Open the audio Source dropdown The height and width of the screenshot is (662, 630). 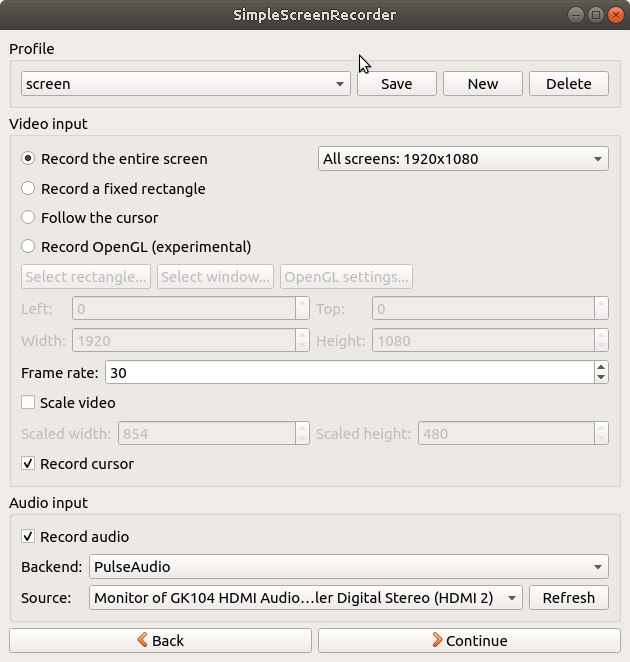pos(305,598)
